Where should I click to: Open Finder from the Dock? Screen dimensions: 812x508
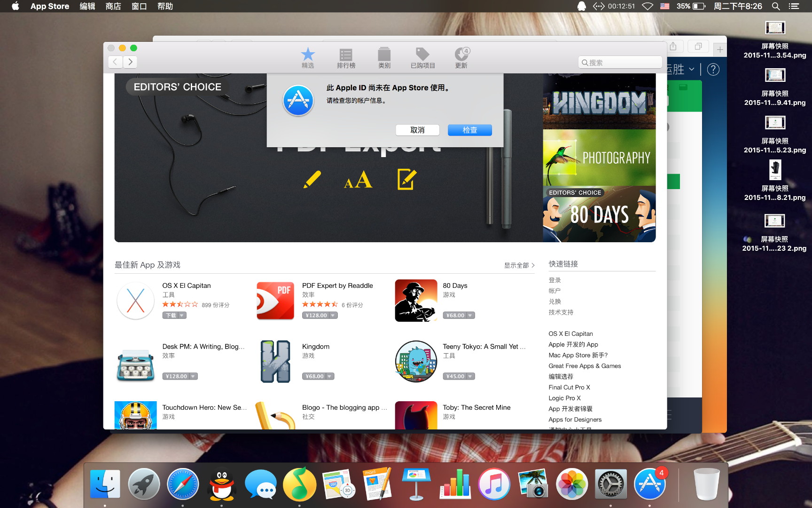(x=105, y=484)
